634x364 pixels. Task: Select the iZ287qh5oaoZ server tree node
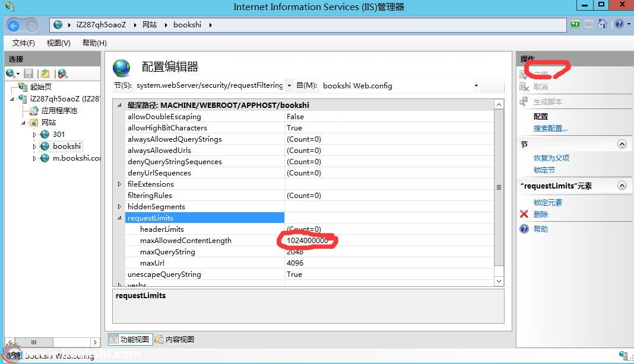65,98
